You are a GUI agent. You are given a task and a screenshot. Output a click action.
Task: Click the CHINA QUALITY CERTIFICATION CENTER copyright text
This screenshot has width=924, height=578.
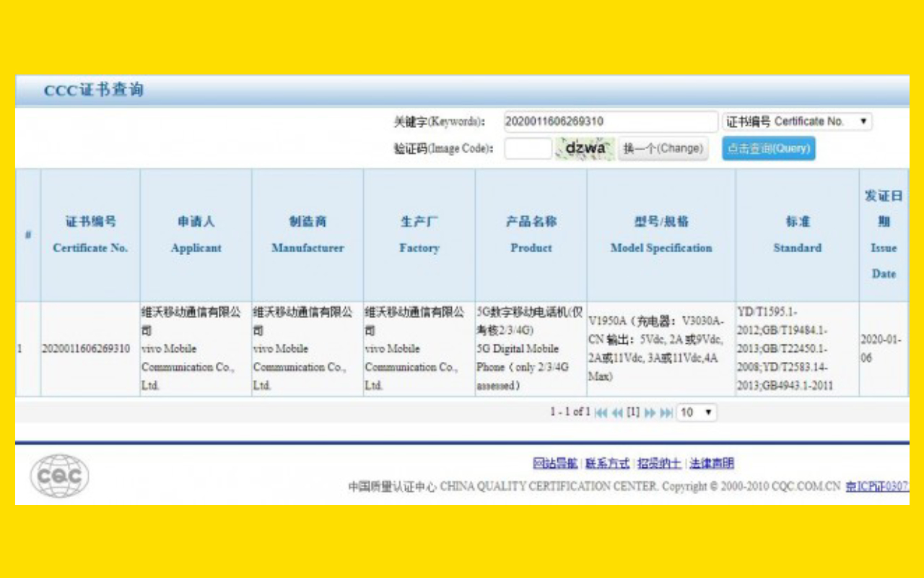tap(596, 486)
